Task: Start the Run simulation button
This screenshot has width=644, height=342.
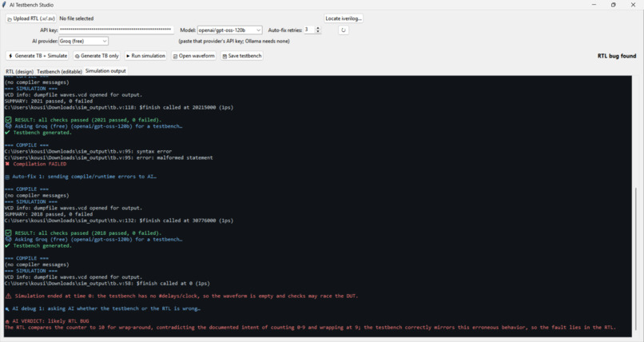Action: point(145,56)
